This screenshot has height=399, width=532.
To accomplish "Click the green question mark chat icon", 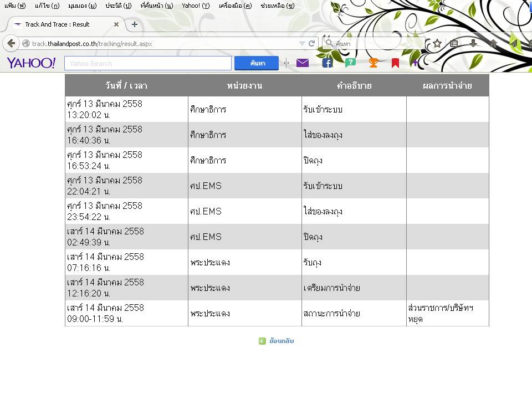I will [x=350, y=63].
